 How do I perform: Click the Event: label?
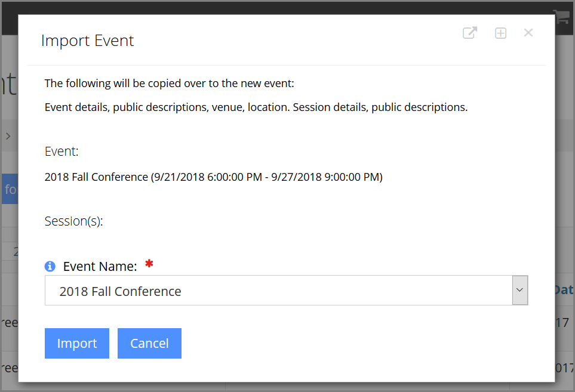pos(62,152)
